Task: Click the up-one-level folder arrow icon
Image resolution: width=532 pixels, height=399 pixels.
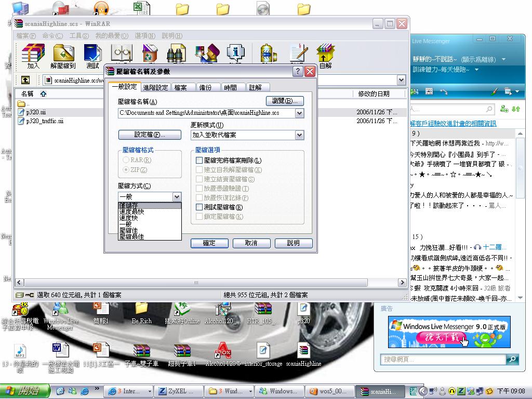Action: coord(25,80)
